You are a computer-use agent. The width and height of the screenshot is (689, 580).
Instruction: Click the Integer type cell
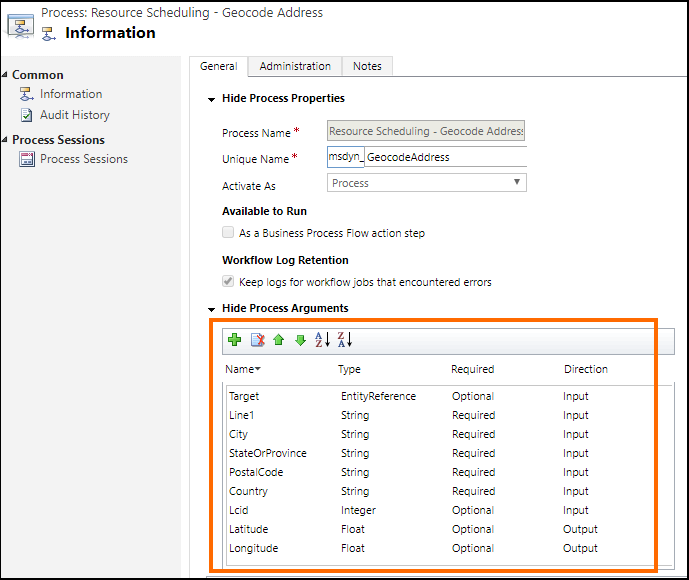click(x=358, y=510)
